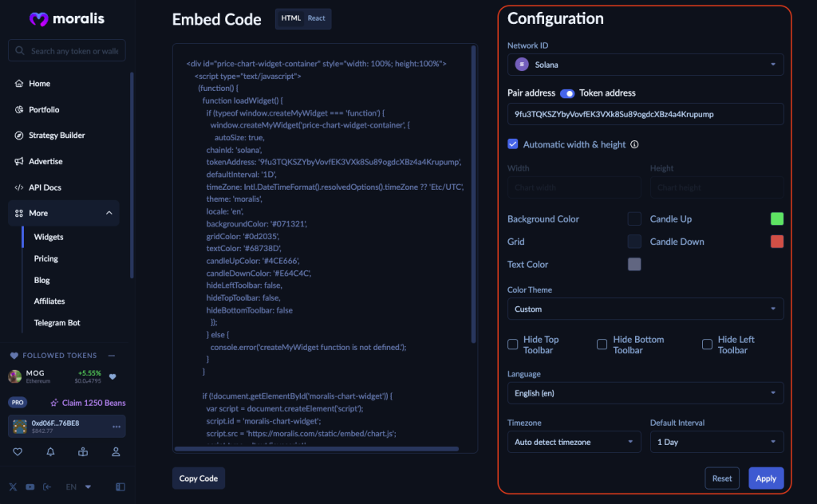The width and height of the screenshot is (817, 504).
Task: Click the Automatic width info icon
Action: (x=634, y=144)
